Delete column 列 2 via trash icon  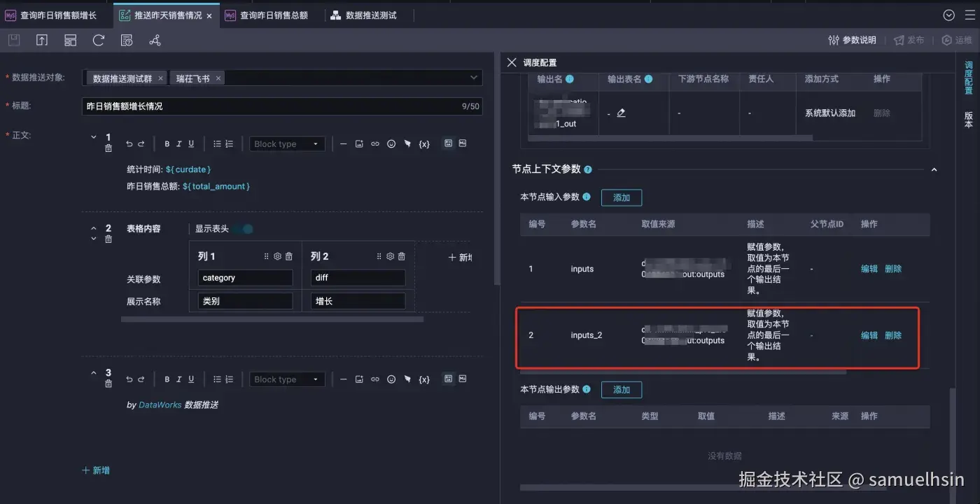click(401, 257)
